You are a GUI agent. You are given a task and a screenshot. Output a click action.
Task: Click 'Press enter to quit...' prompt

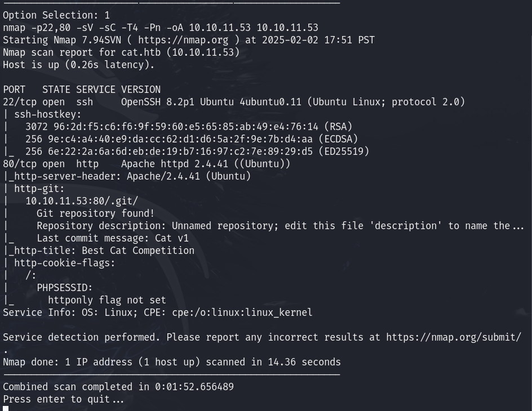coord(64,399)
